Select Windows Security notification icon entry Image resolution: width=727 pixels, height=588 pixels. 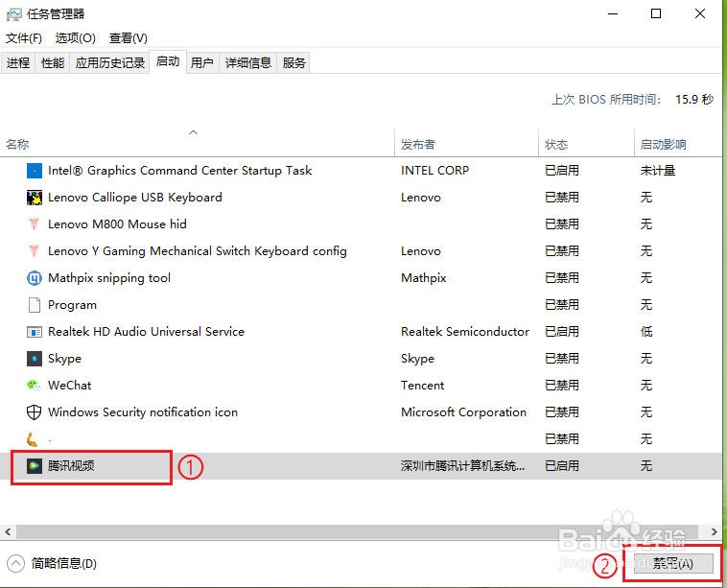(143, 412)
